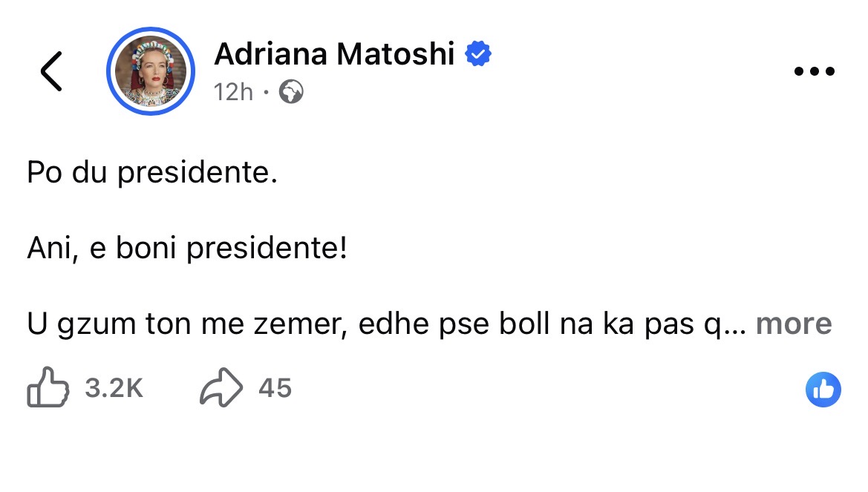Open Adriana Matoshi's profile picture
The image size is (868, 492).
point(151,72)
